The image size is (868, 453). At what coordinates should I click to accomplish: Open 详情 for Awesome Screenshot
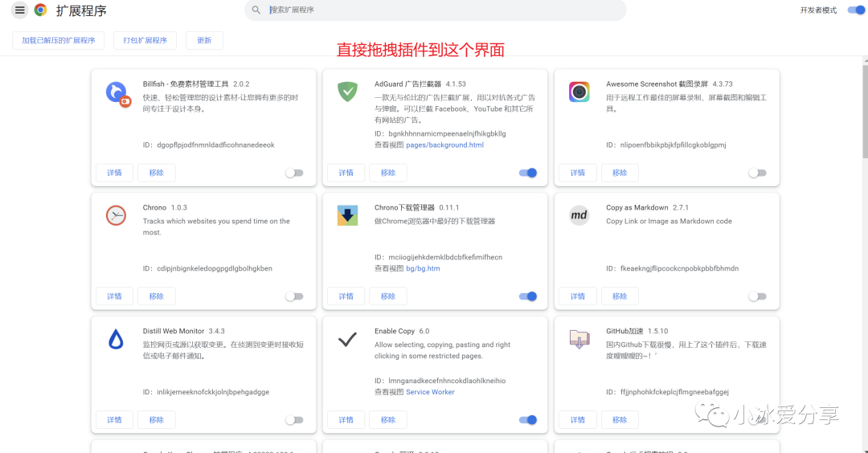(577, 173)
